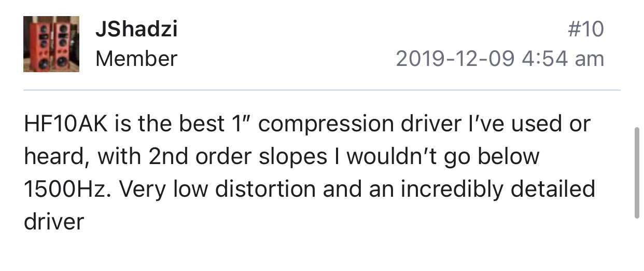Click the last word driver of the post

pos(54,222)
